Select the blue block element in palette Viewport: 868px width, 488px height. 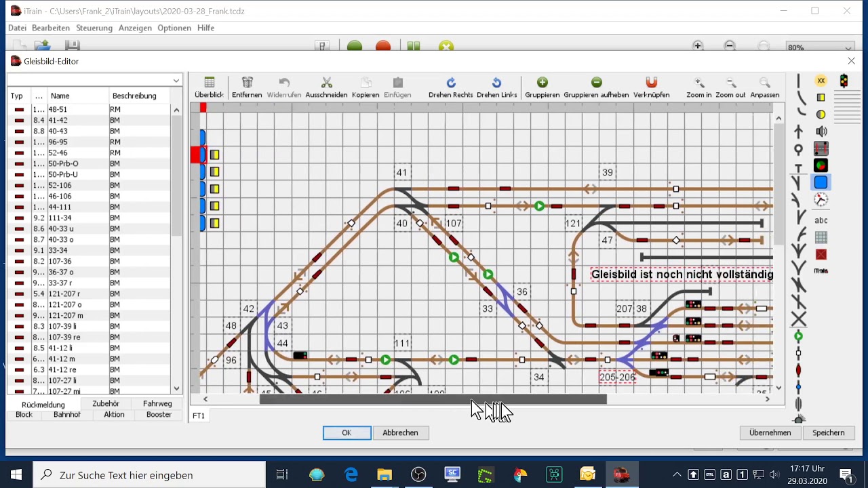pos(821,182)
